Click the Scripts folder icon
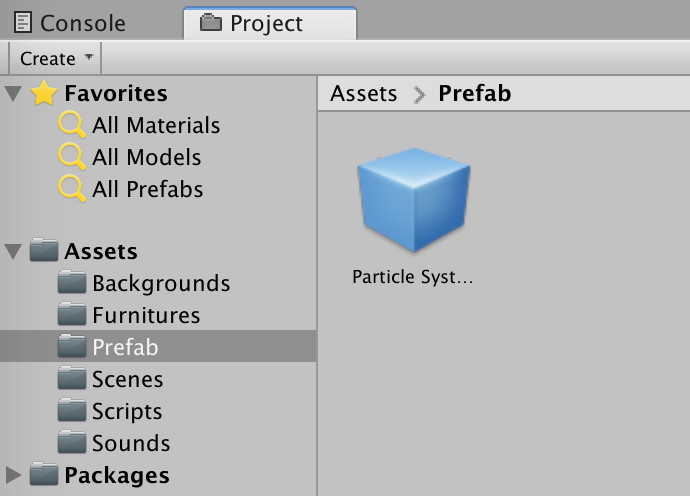The height and width of the screenshot is (496, 690). (72, 410)
